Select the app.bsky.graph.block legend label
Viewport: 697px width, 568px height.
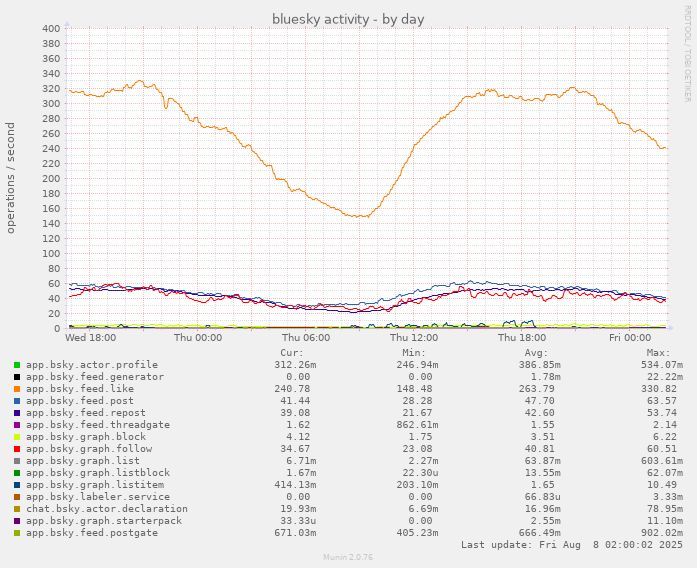tap(86, 437)
